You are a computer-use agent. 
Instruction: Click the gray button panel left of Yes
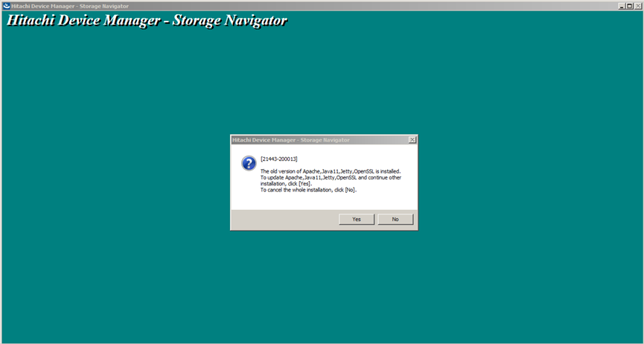[x=283, y=219]
